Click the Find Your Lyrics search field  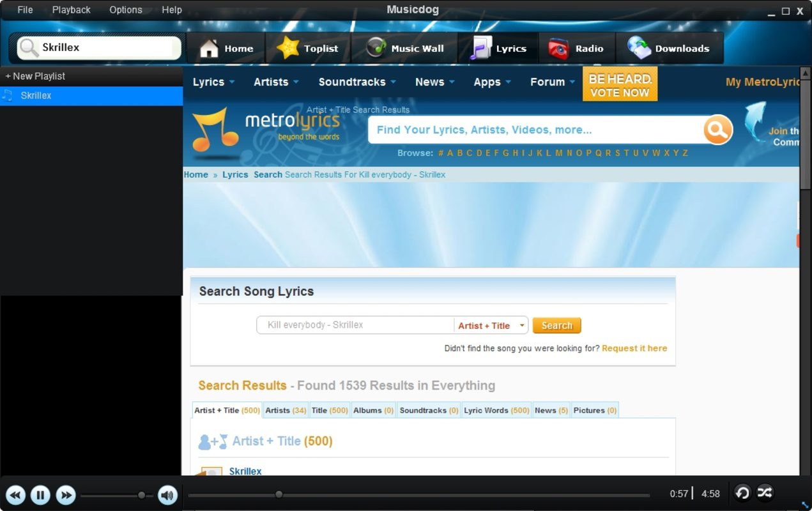click(x=537, y=130)
